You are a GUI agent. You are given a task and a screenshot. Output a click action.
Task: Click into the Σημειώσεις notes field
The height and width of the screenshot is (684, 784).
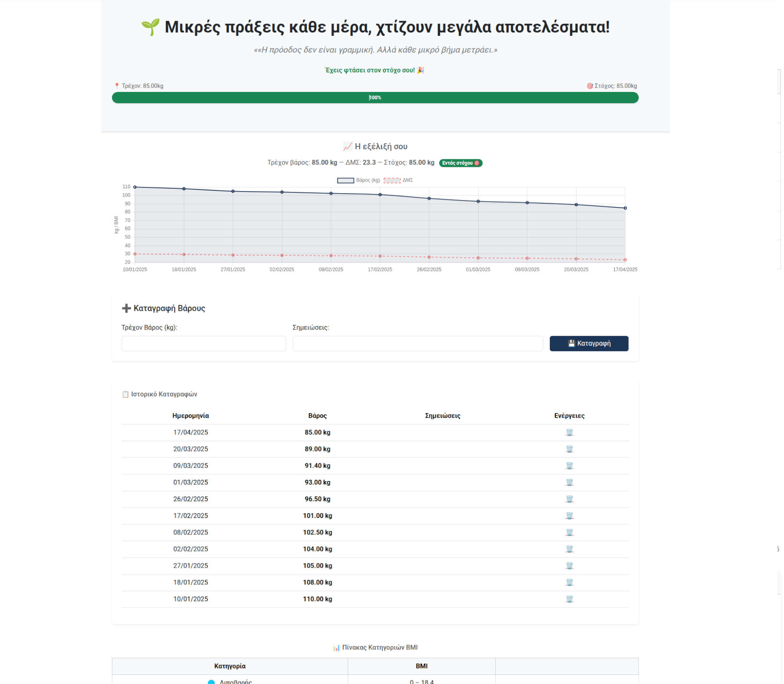417,343
